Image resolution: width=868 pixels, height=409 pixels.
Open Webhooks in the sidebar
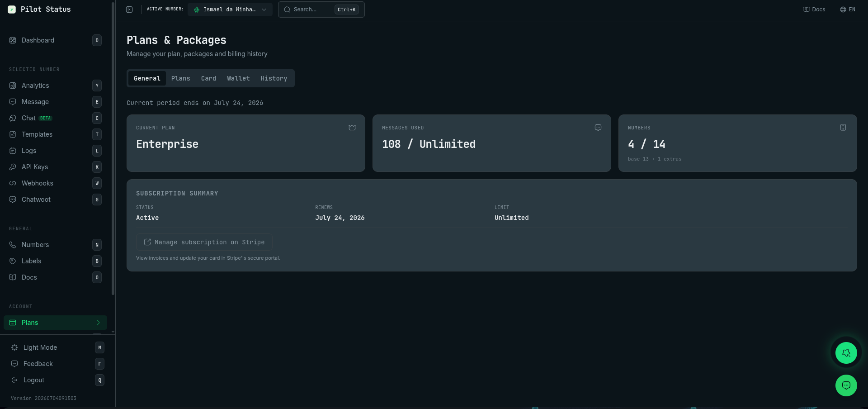click(x=55, y=183)
